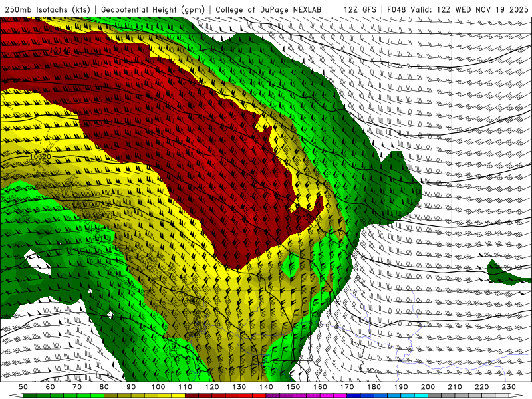The image size is (532, 399).
Task: Click the color bar's right end arrow
Action: coord(516,396)
